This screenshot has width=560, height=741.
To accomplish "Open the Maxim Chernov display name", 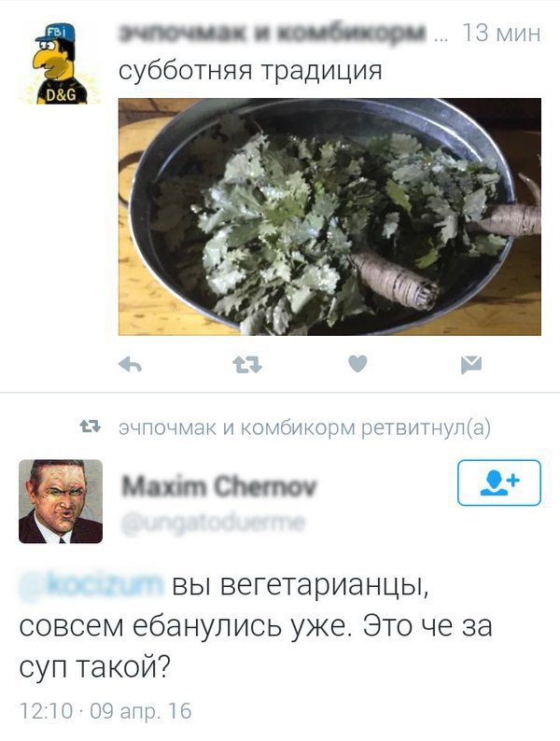I will coord(219,486).
